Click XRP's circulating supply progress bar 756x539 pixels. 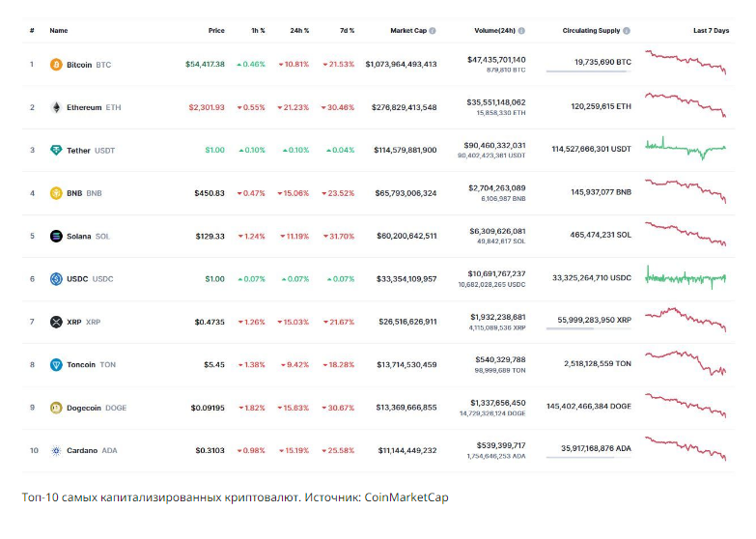click(589, 328)
